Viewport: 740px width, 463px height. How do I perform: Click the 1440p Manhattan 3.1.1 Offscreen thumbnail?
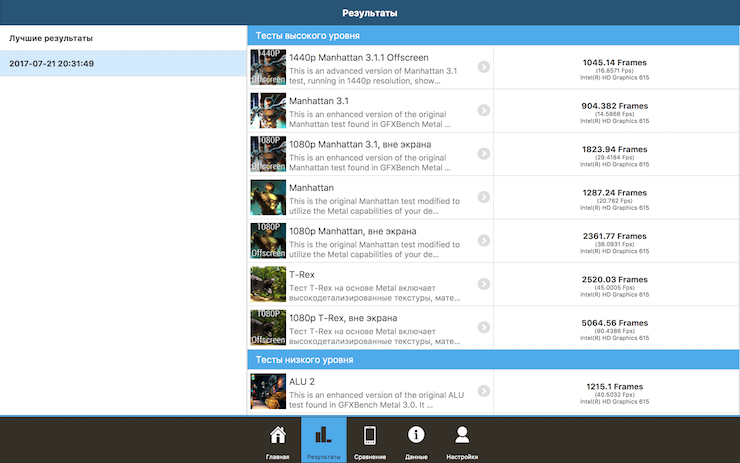pos(268,67)
